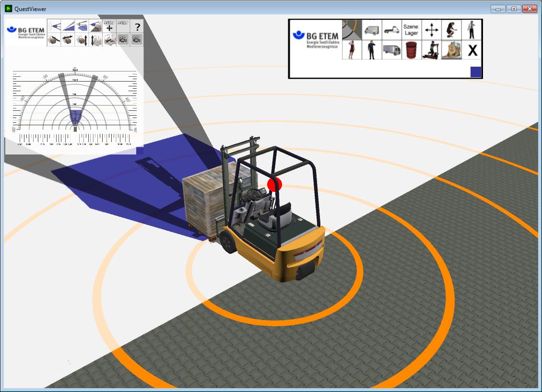The width and height of the screenshot is (542, 392).
Task: Select the floor texture thumbnail in object panel
Action: [352, 30]
